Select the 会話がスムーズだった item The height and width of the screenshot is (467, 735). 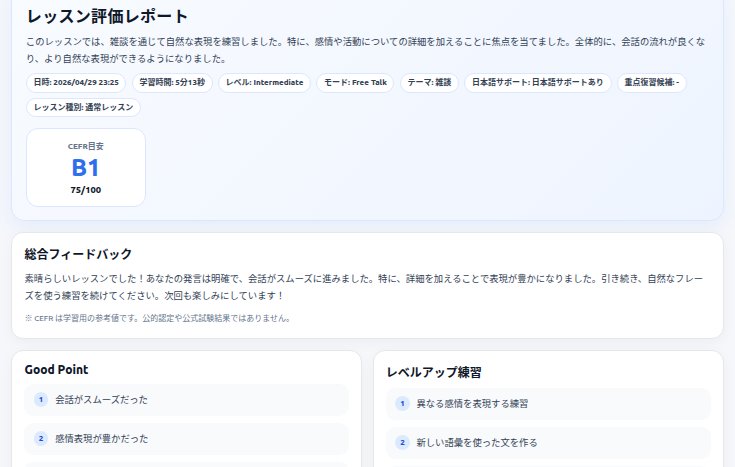pyautogui.click(x=186, y=400)
